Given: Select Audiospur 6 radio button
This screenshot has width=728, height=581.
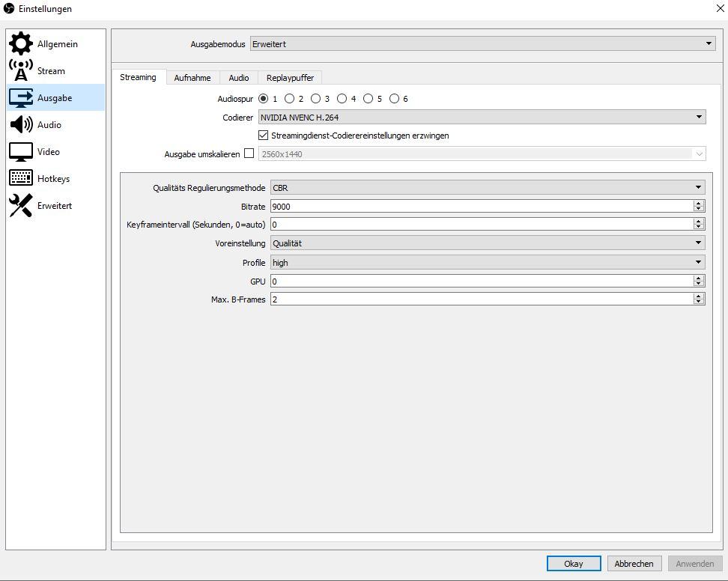Looking at the screenshot, I should tap(394, 98).
